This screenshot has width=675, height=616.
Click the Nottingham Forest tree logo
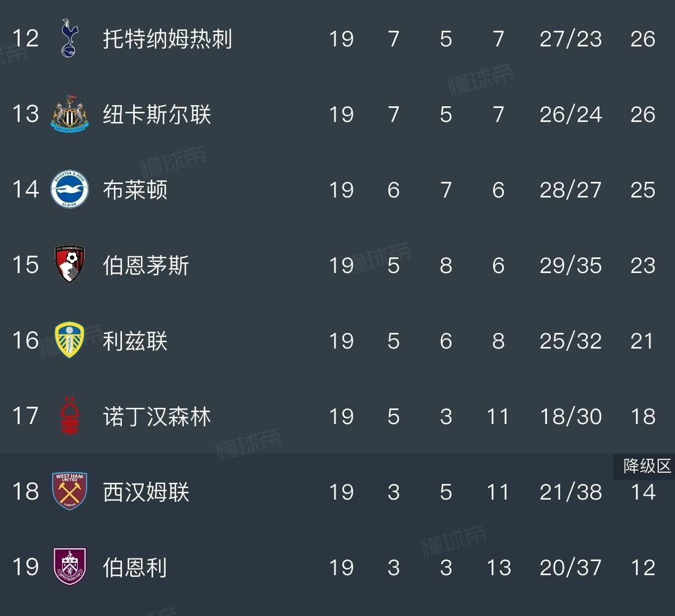pos(69,416)
